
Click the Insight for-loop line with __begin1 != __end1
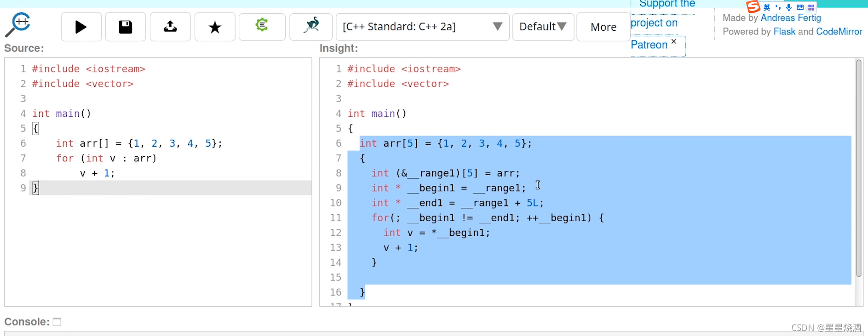pyautogui.click(x=488, y=218)
